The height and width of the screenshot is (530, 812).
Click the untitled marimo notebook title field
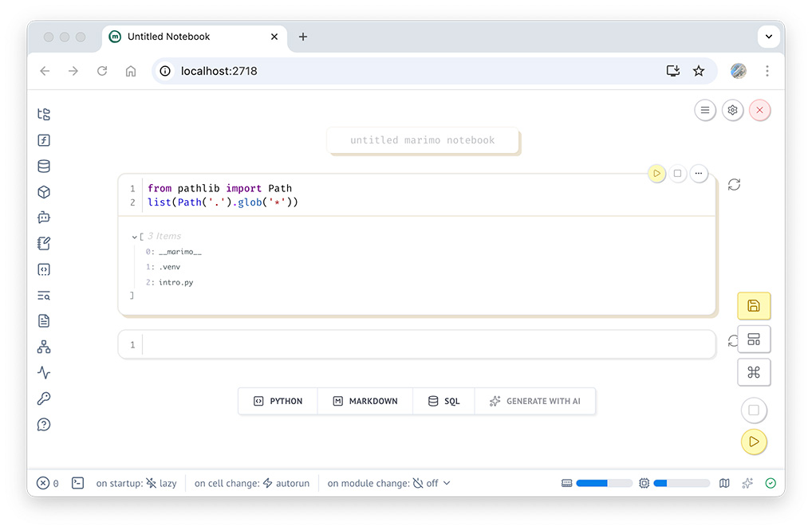[422, 140]
